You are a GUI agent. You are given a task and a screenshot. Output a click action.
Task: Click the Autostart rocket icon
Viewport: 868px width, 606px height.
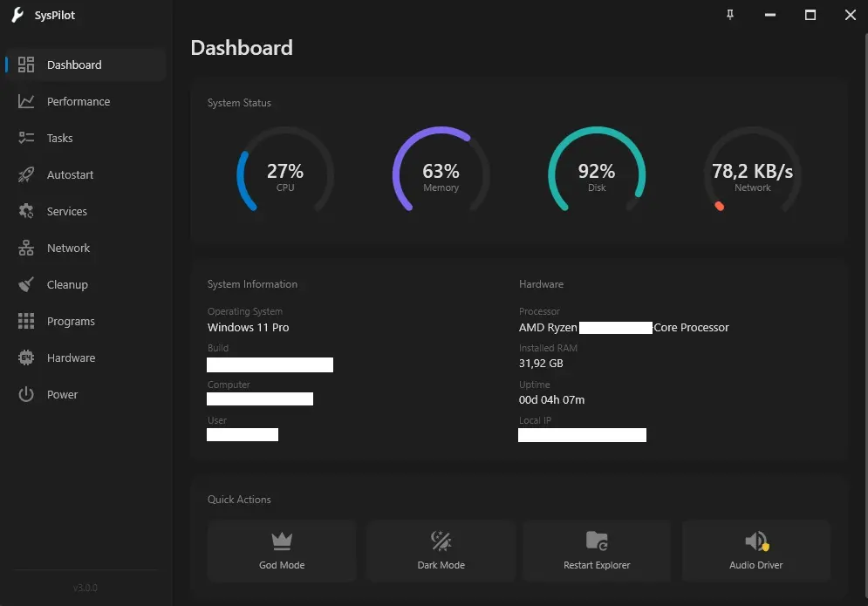tap(26, 175)
